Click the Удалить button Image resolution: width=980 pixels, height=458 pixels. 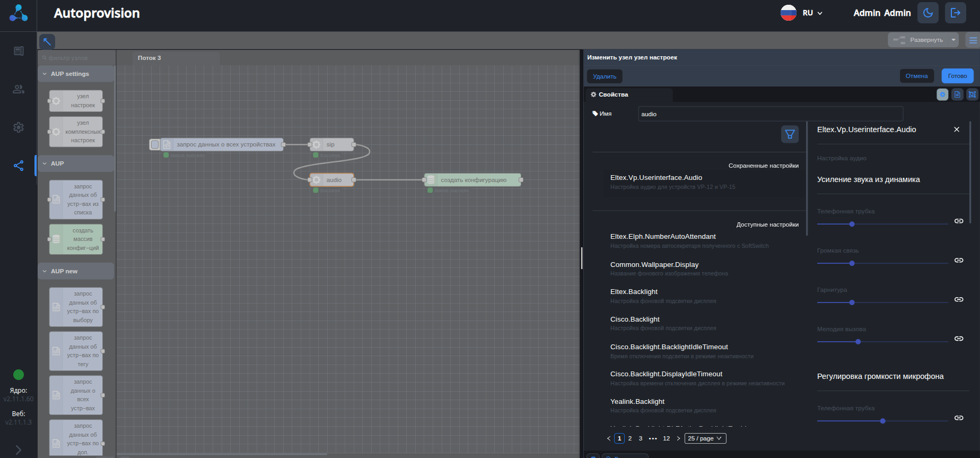click(605, 76)
